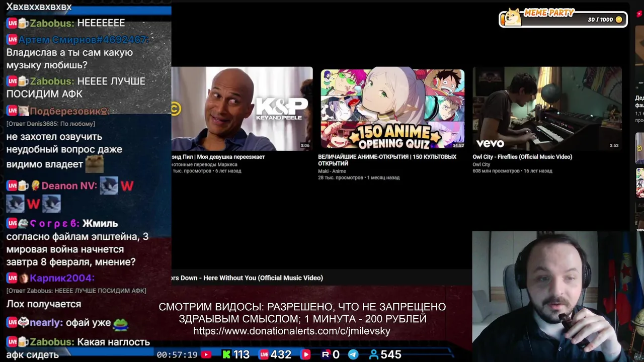Click the '608 млн просмотров • 16 лет назад' text
Screen dimensions: 644x362
[x=512, y=171]
